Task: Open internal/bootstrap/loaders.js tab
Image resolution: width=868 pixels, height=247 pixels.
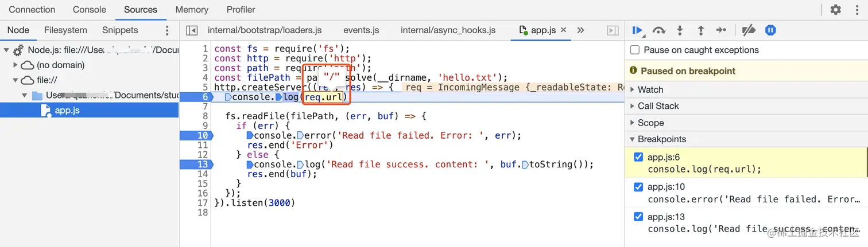Action: pos(265,30)
